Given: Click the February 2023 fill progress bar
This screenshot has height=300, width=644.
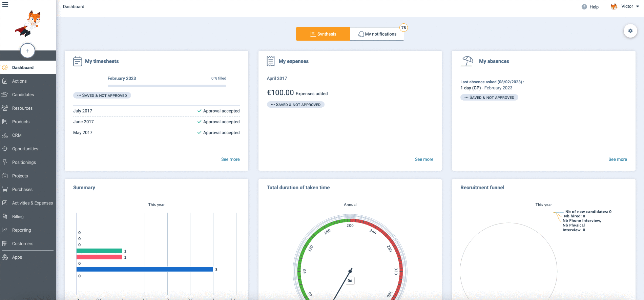Looking at the screenshot, I should 167,86.
